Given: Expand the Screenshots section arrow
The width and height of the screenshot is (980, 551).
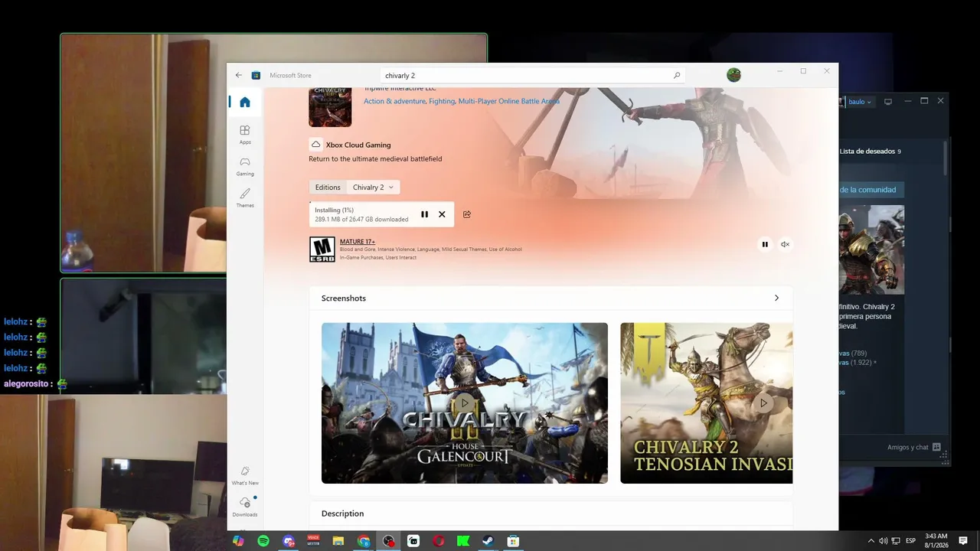Looking at the screenshot, I should pyautogui.click(x=776, y=298).
